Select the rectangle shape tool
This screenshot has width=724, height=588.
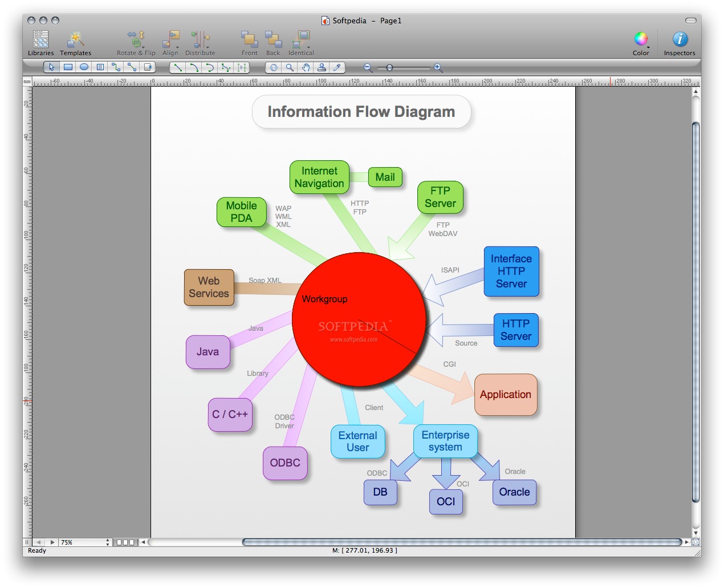(68, 67)
